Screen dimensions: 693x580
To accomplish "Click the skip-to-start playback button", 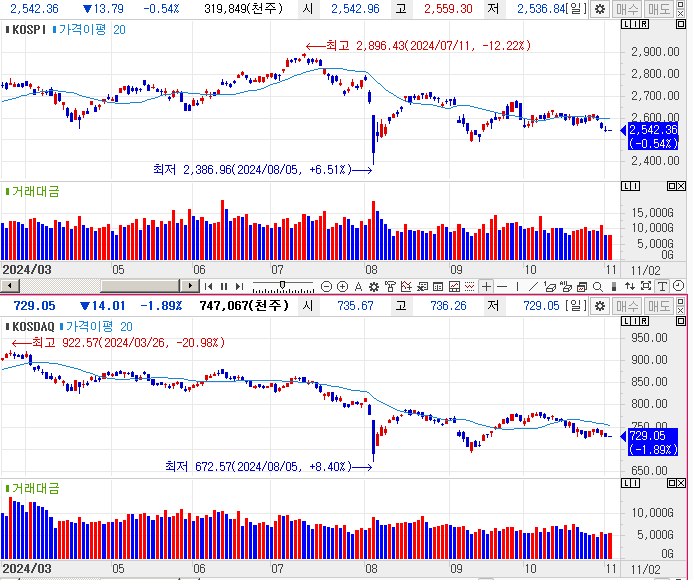I will [208, 286].
